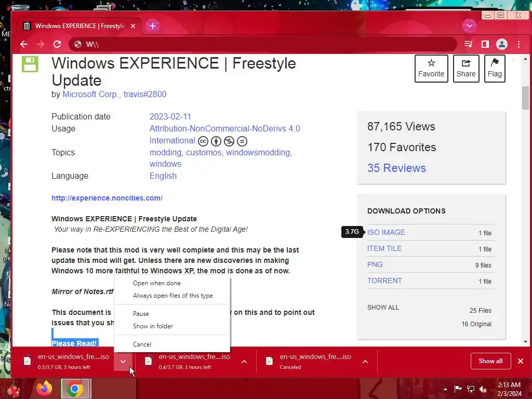Click the page vertical scrollbar thumb

pyautogui.click(x=525, y=98)
